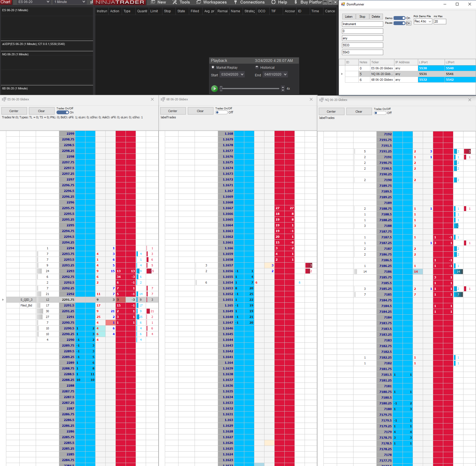This screenshot has height=466, width=476.
Task: Click the IP Address column header
Action: 406,62
